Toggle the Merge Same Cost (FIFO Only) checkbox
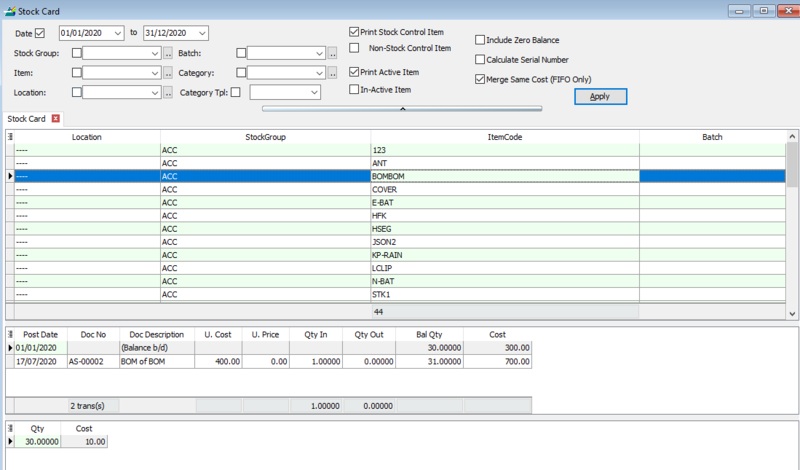Screen dimensions: 800x470 tap(480, 78)
